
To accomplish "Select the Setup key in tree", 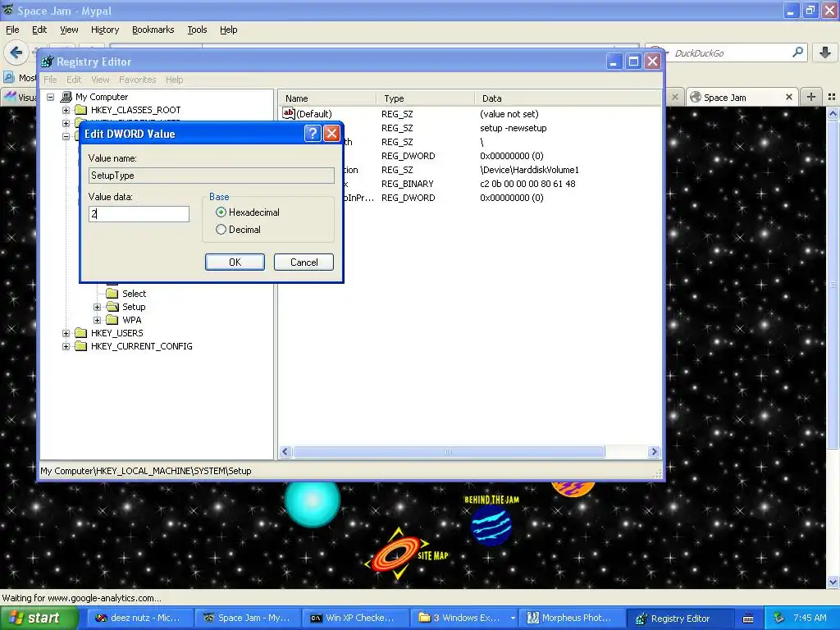I will tap(134, 307).
